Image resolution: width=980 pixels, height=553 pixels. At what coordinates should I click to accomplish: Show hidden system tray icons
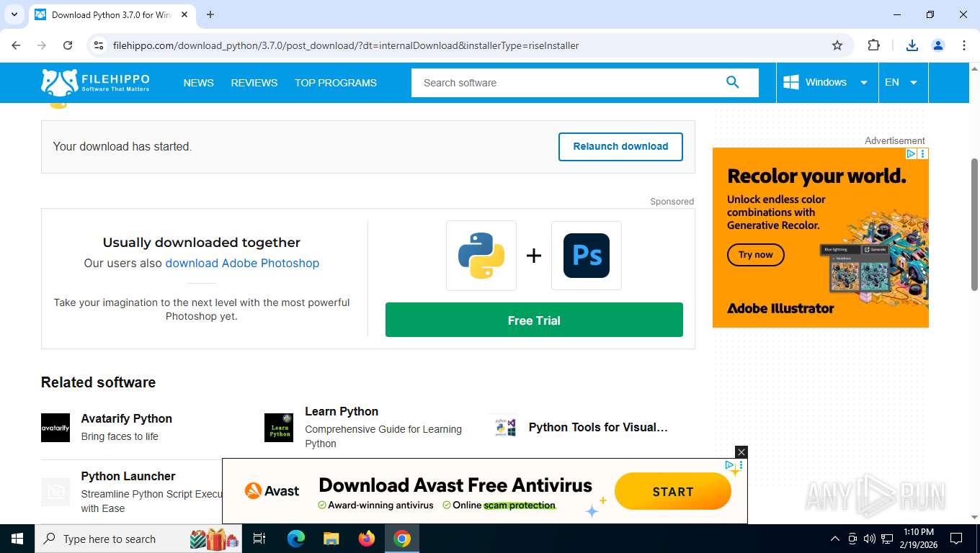835,539
